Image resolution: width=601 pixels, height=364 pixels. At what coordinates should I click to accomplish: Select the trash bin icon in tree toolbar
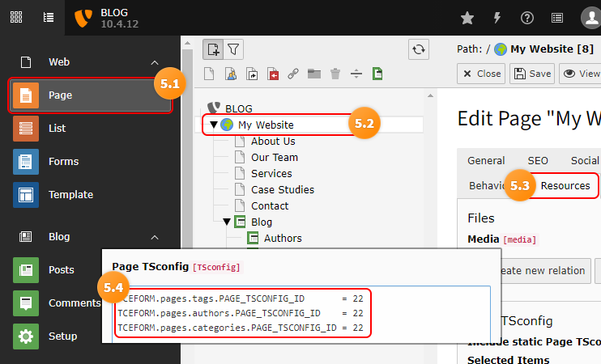coord(335,74)
